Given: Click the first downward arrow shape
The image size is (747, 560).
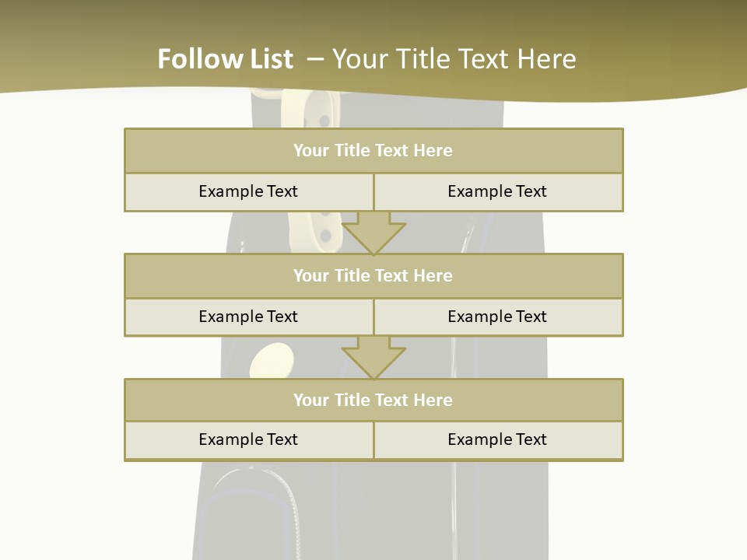Looking at the screenshot, I should [373, 232].
